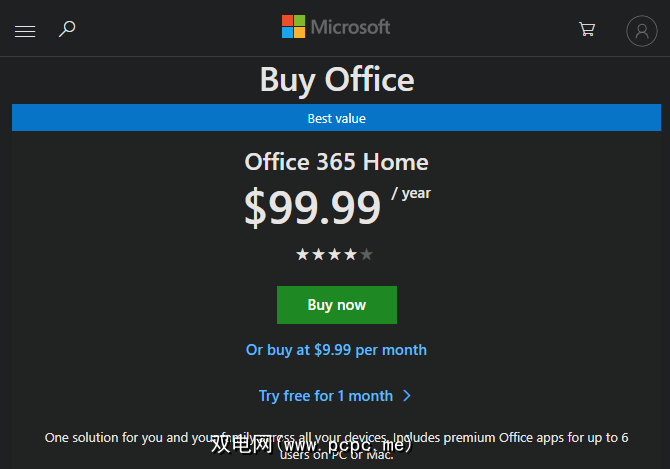Open Try free for 1 month link
Viewport: 670px width, 469px height.
[x=326, y=396]
